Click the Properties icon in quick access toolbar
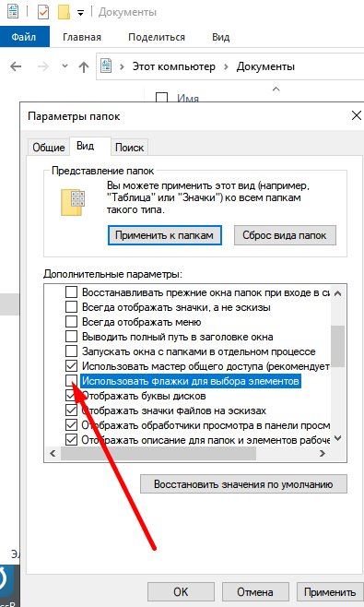 coord(43,12)
